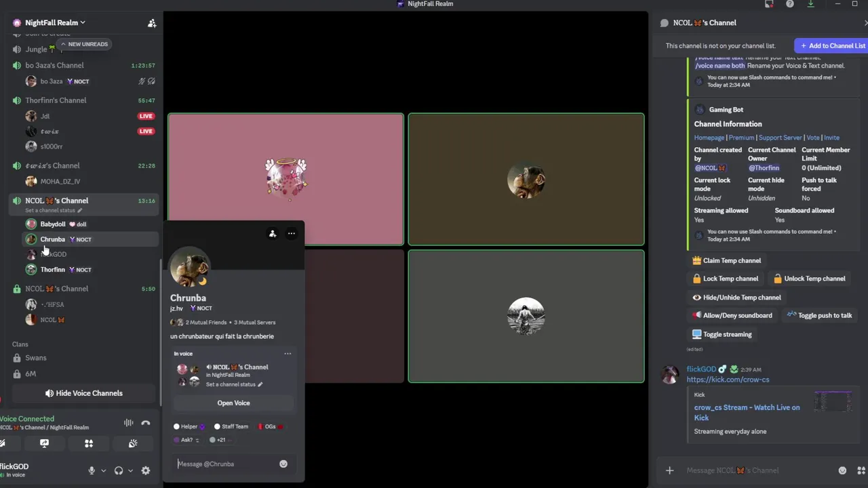Toggle Hide/Unhide Temp channel
This screenshot has width=868, height=488.
(x=736, y=298)
